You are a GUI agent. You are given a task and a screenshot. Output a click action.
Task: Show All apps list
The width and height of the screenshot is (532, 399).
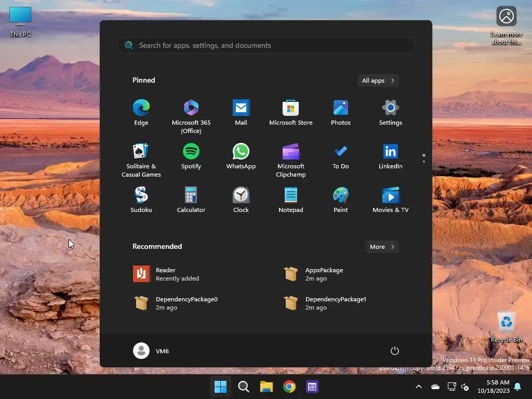[378, 81]
